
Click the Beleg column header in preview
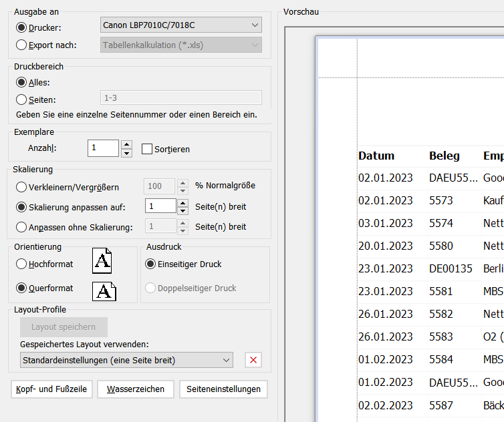(445, 156)
